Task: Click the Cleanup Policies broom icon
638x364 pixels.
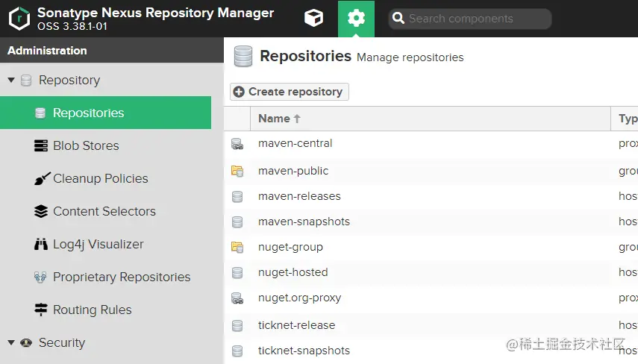Action: pos(42,178)
